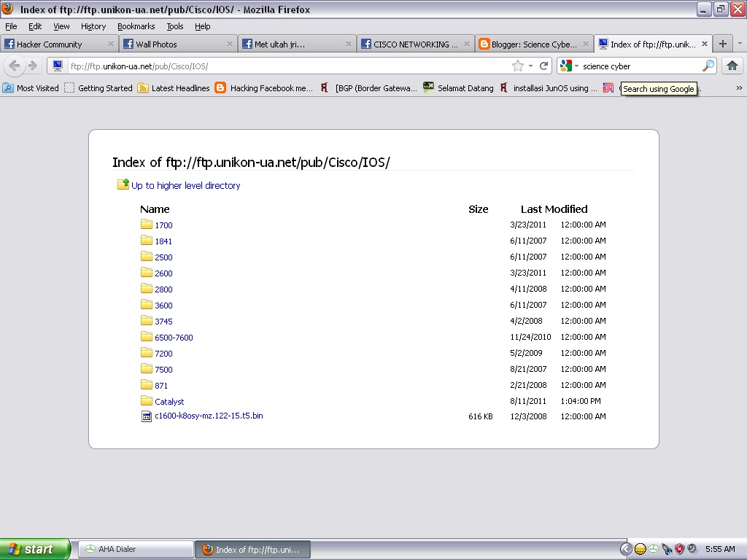Open a new tab with plus button

[723, 44]
